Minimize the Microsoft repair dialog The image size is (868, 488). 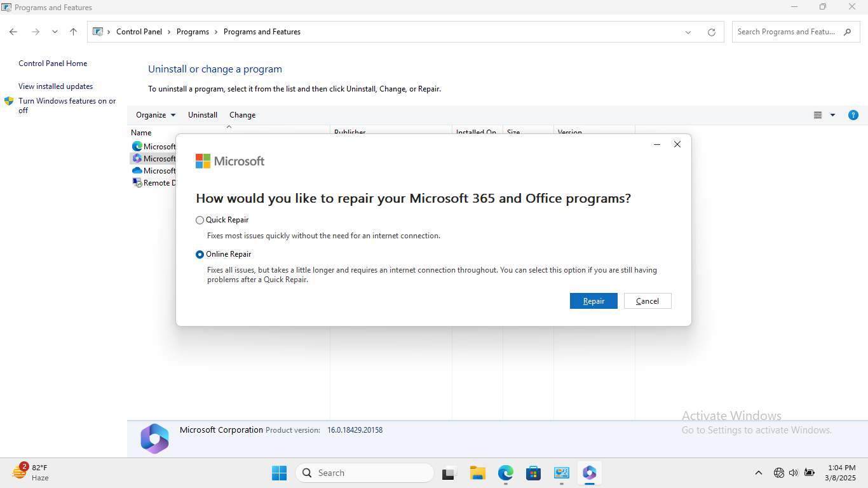point(657,144)
